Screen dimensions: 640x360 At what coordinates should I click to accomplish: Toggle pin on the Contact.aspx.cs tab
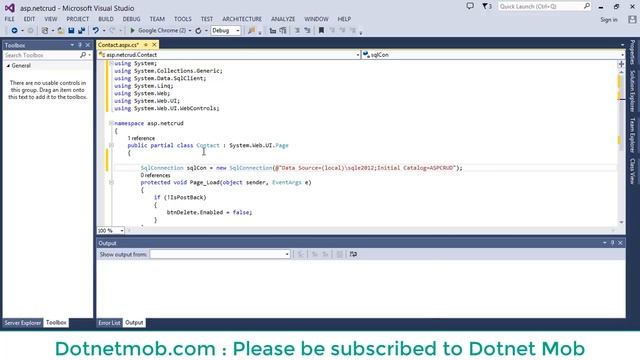click(146, 44)
